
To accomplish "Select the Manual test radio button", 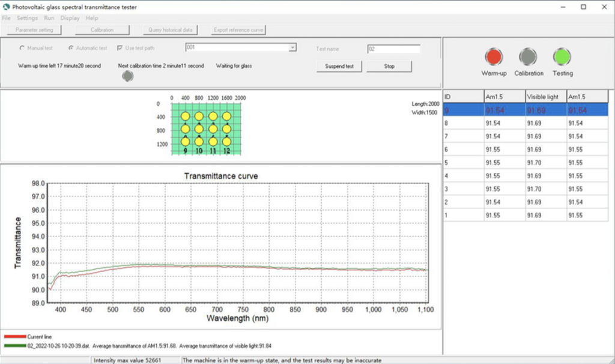I will tap(23, 48).
